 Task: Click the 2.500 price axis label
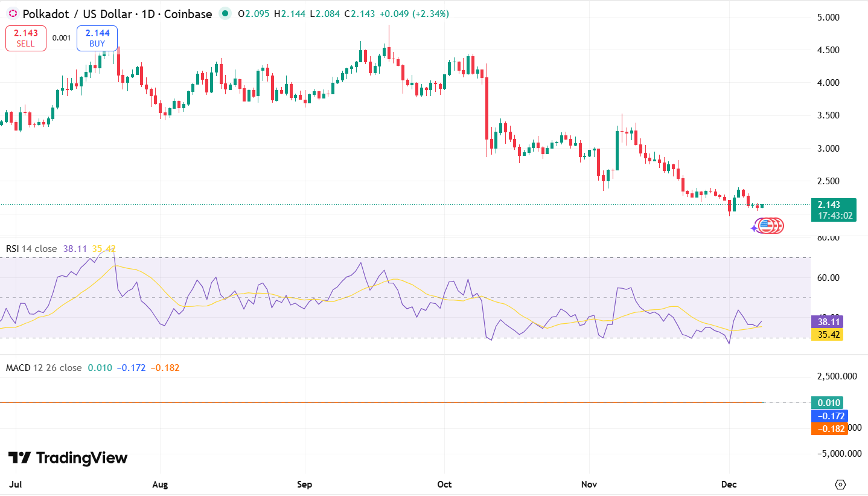(x=829, y=181)
